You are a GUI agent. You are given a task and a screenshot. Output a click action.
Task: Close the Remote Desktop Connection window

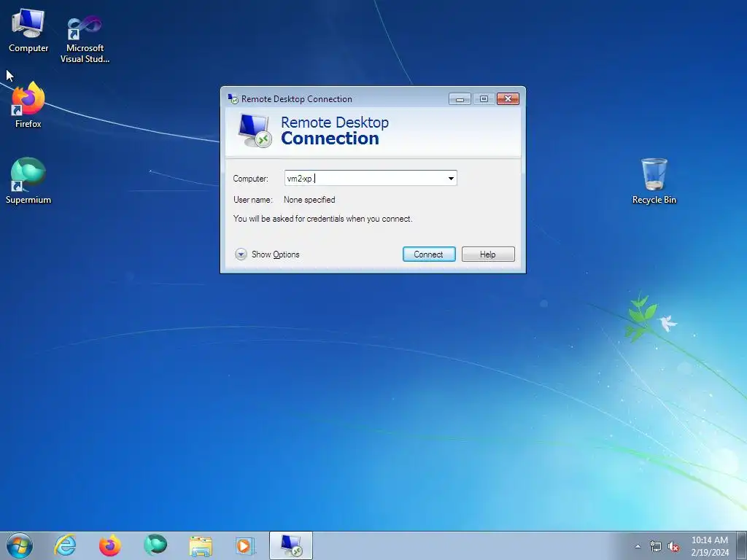click(508, 98)
